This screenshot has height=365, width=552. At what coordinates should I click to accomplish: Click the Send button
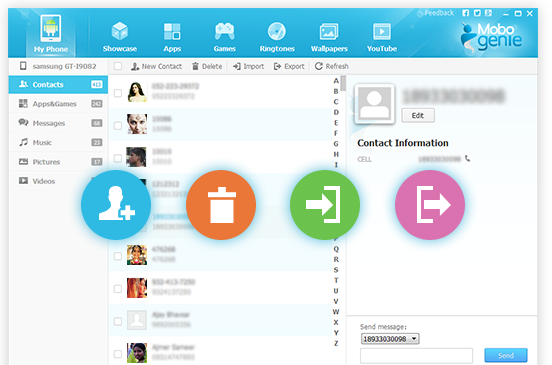point(506,355)
